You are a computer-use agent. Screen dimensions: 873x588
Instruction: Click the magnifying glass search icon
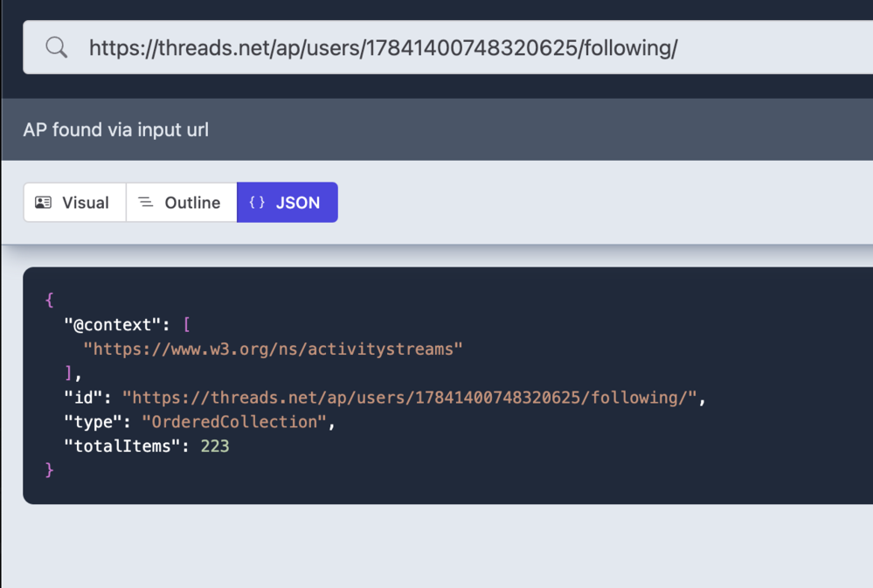point(57,48)
